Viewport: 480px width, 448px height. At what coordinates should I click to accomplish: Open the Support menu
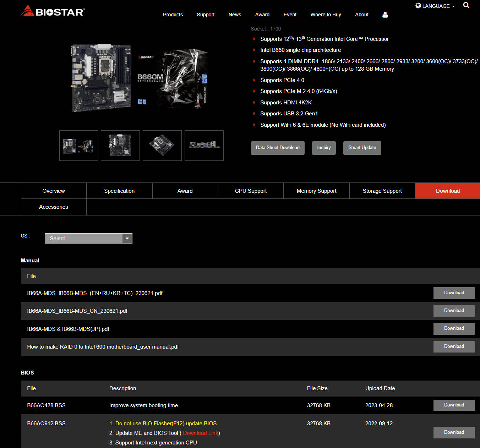pyautogui.click(x=206, y=15)
